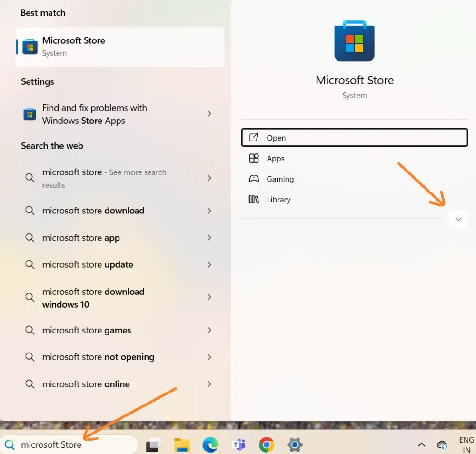Click search icon beside 'microsoft store not opening'
This screenshot has height=454, width=476.
coord(30,357)
